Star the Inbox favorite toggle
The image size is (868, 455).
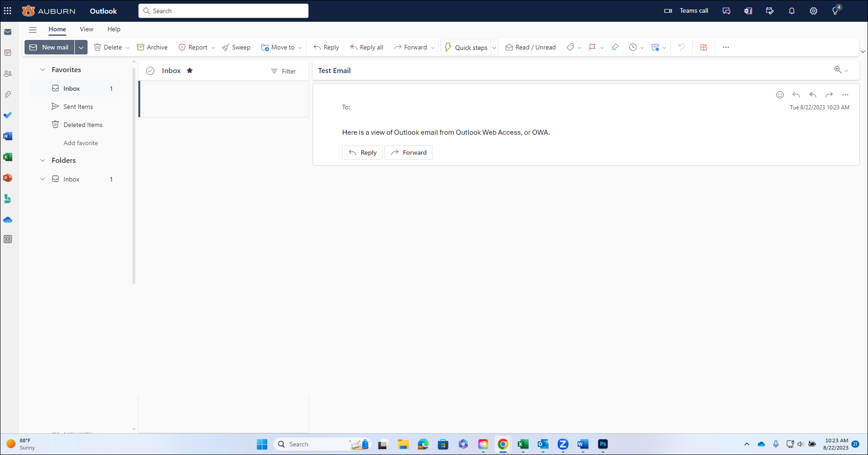190,70
